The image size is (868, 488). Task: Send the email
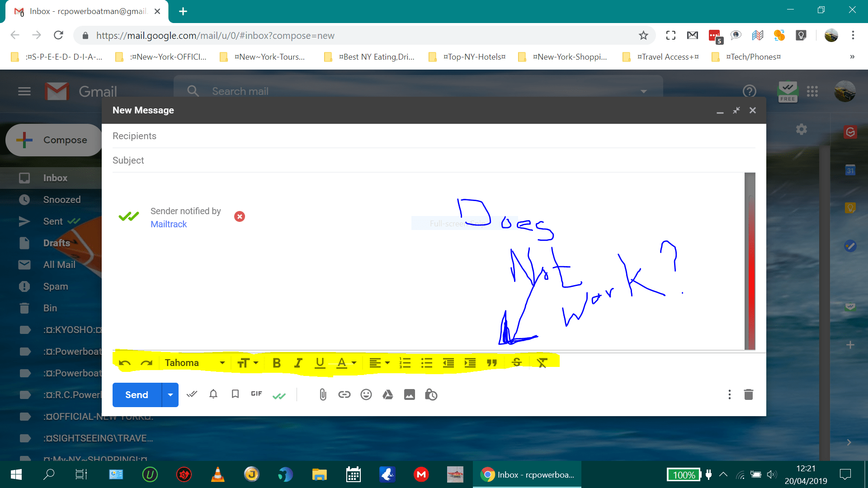point(136,394)
